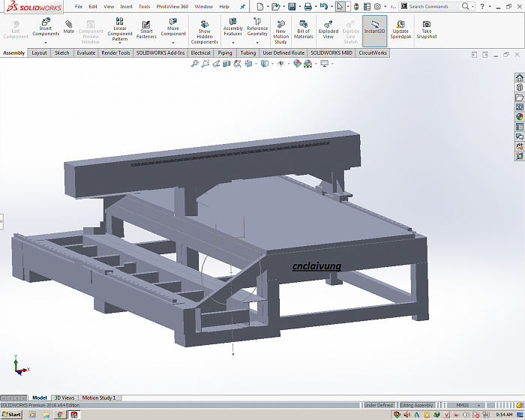525x420 pixels.
Task: Open the Render Tools tab
Action: (115, 53)
